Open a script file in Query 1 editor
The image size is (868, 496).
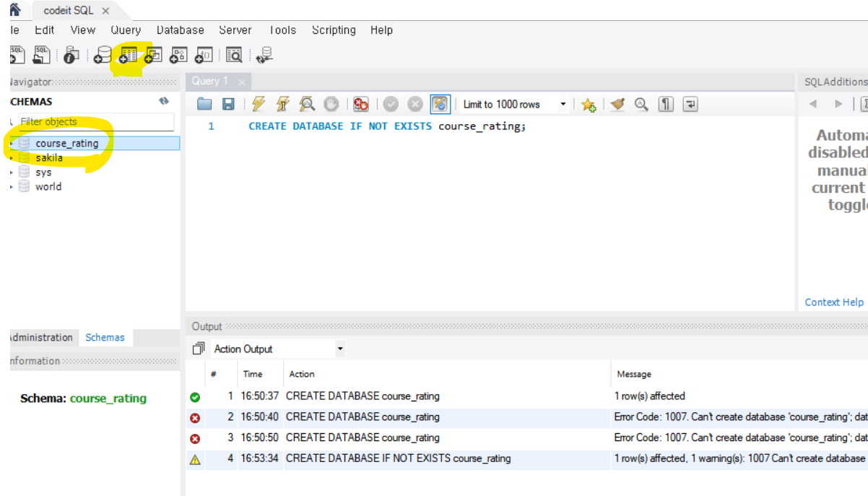coord(205,105)
